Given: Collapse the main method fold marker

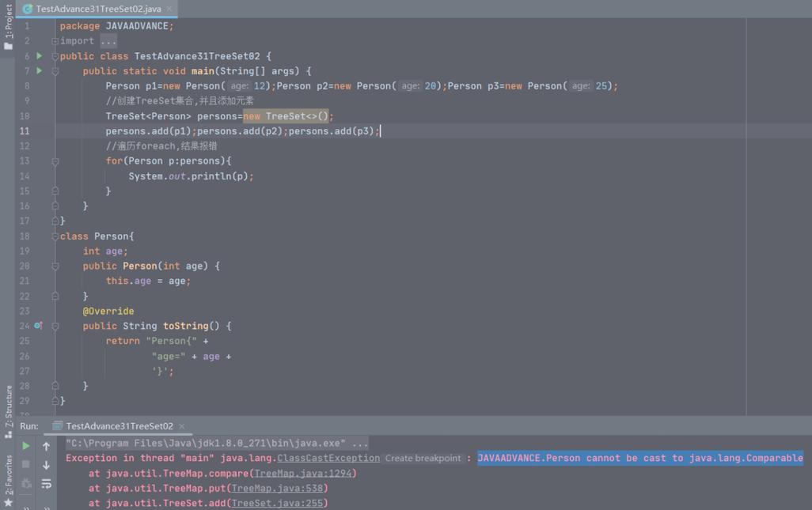Looking at the screenshot, I should (55, 71).
